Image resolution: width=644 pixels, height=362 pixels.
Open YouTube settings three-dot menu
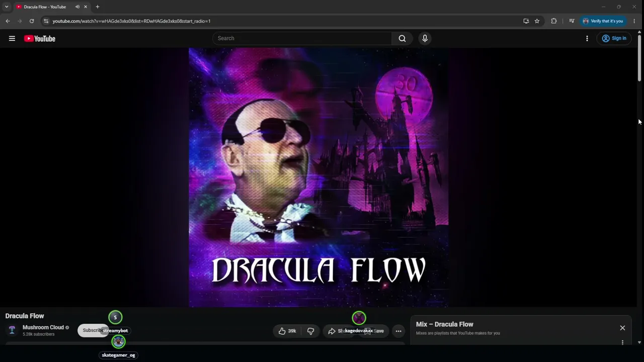(x=587, y=38)
